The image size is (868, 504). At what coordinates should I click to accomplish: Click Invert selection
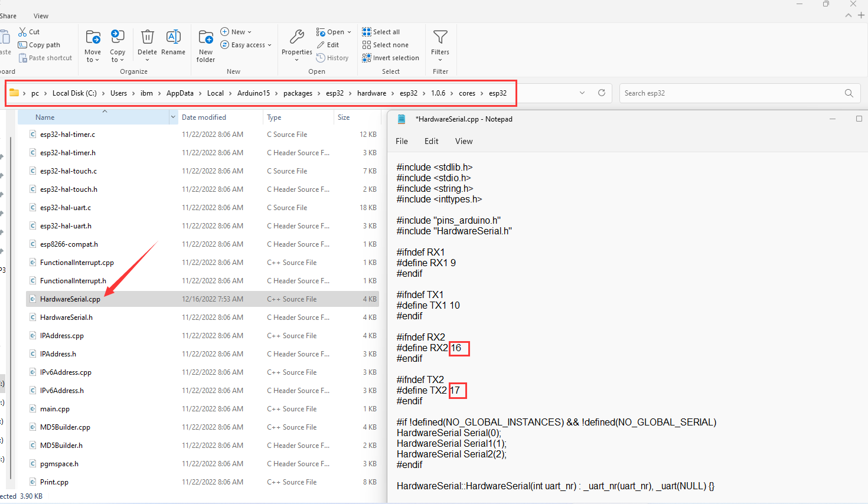[390, 58]
